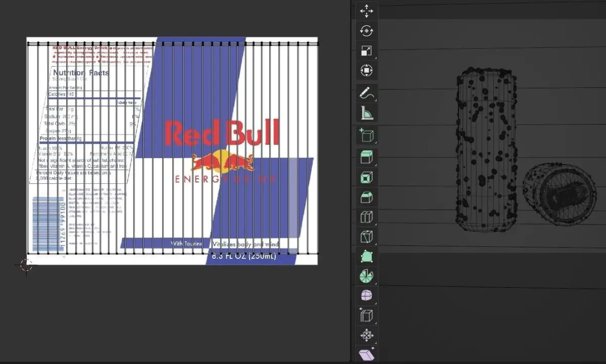The width and height of the screenshot is (606, 364).
Task: Select the Shear tool at toolbar bottom
Action: [366, 354]
